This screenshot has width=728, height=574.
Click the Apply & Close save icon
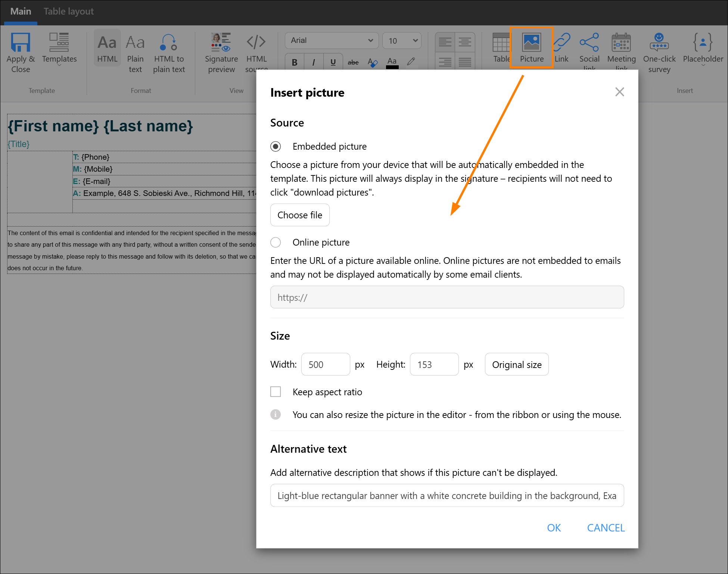[20, 42]
